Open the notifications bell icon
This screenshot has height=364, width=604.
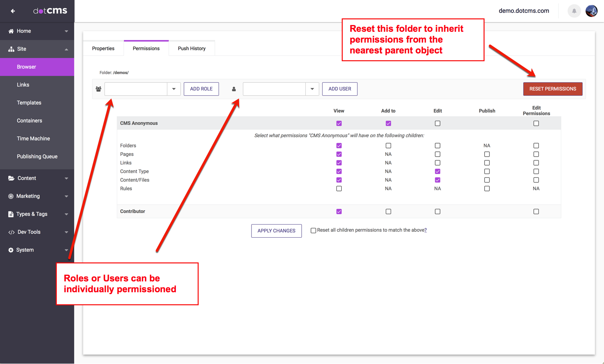(x=574, y=11)
